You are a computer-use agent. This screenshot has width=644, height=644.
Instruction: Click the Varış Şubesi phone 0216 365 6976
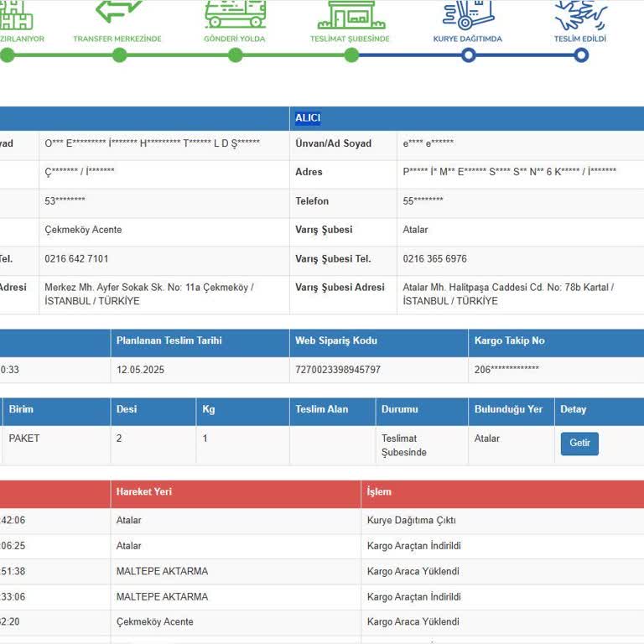pos(434,259)
